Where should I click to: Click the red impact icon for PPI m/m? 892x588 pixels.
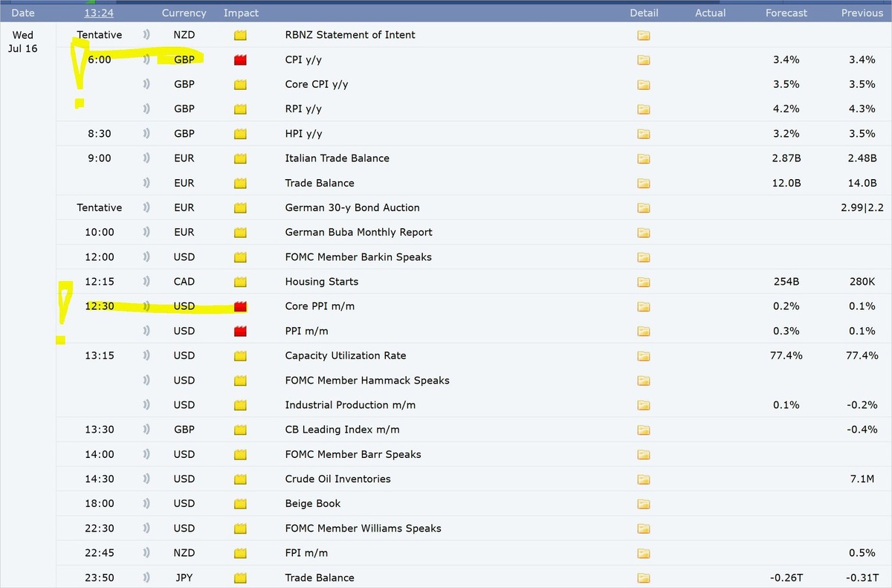(x=240, y=331)
